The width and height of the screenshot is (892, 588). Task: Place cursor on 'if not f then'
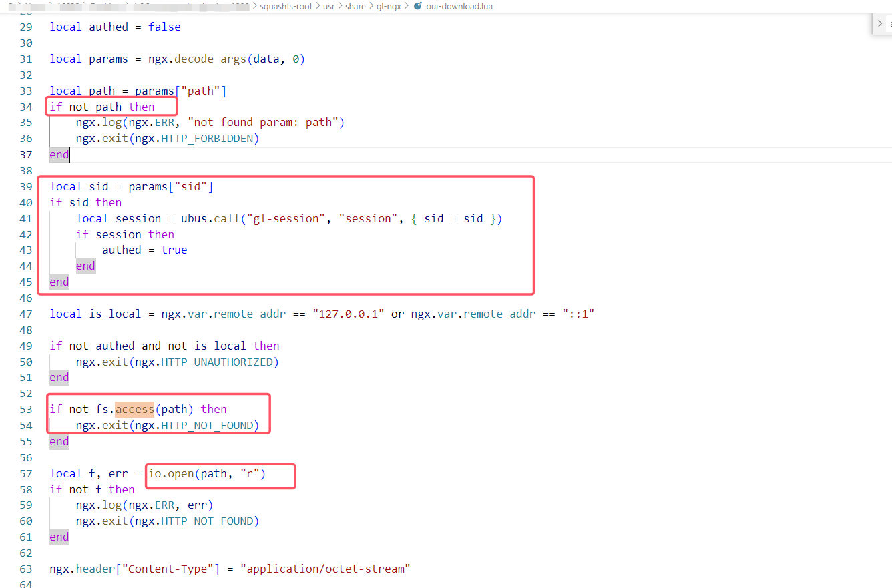[92, 489]
